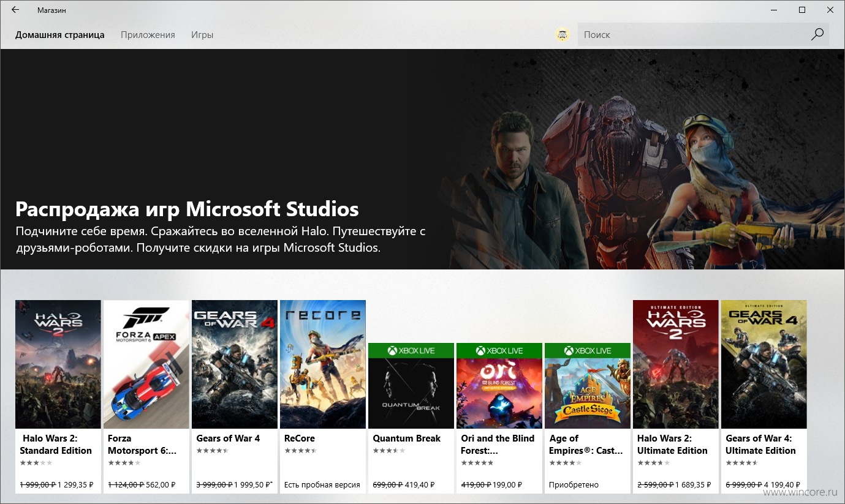Image resolution: width=845 pixels, height=504 pixels.
Task: Close the Магазин window
Action: [830, 10]
